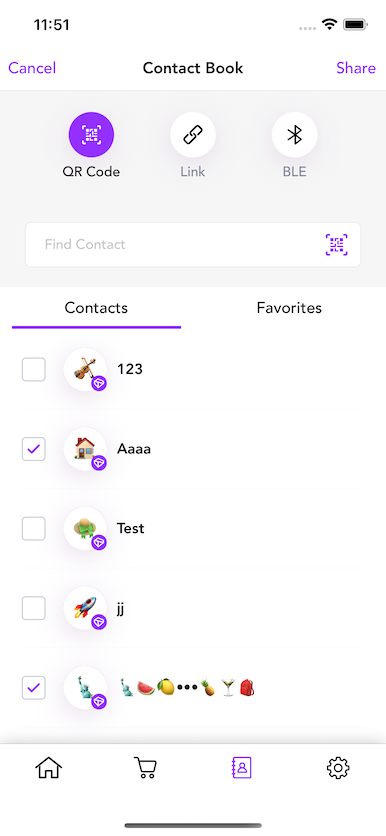The image size is (386, 836).
Task: Open the contact book tab icon
Action: (242, 768)
